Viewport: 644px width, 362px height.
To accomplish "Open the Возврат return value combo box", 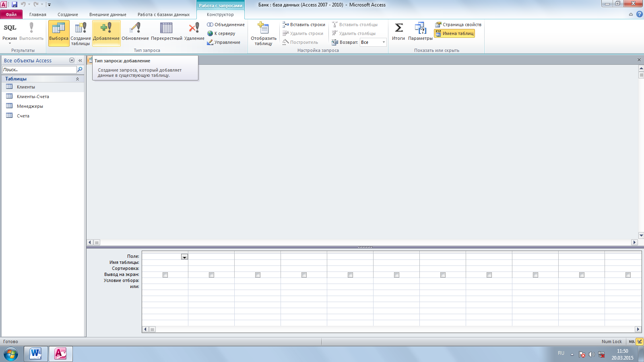I will tap(373, 42).
